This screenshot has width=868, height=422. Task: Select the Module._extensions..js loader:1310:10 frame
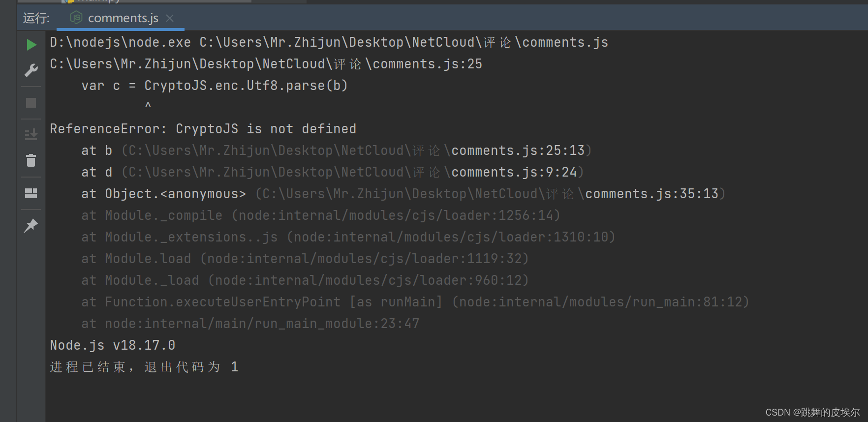pyautogui.click(x=348, y=237)
